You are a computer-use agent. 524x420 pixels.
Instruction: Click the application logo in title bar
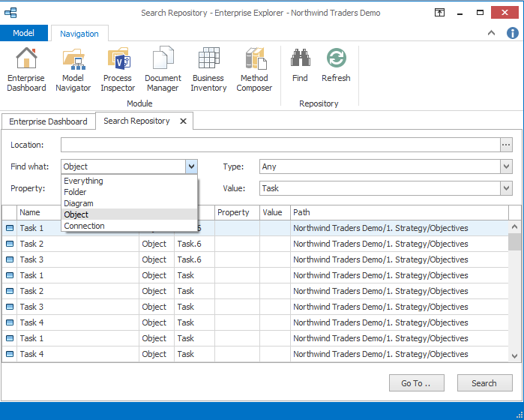click(x=10, y=13)
